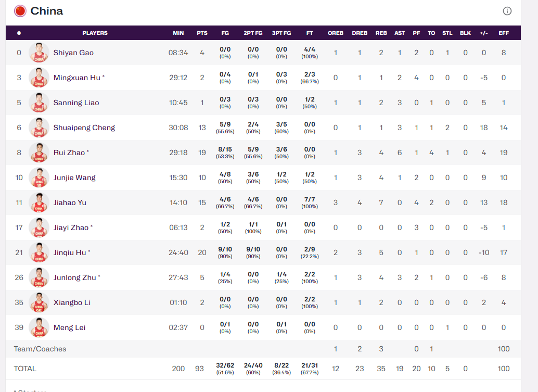538x392 pixels.
Task: Click the PLAYERS column header
Action: (x=95, y=33)
